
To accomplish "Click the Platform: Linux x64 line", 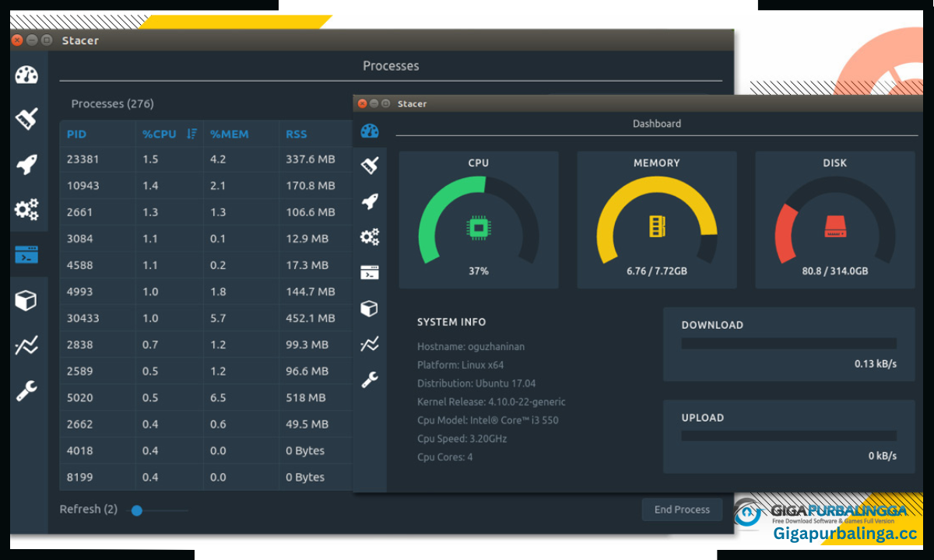I will 460,365.
